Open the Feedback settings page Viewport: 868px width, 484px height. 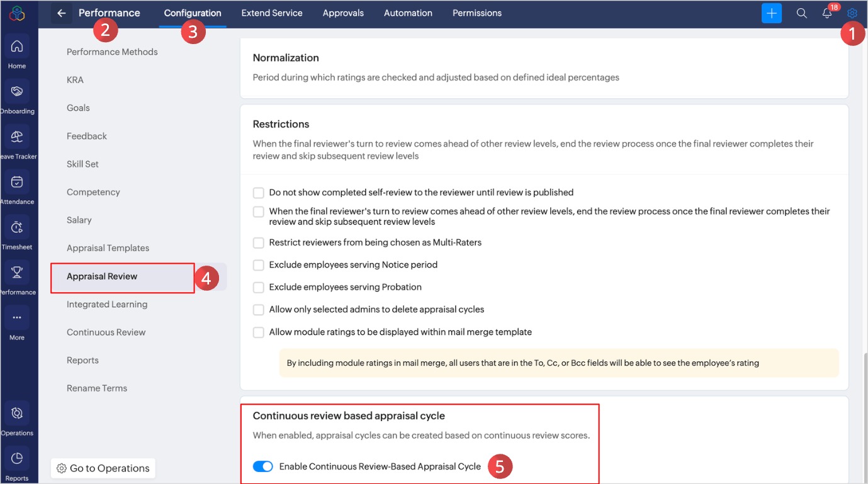point(87,136)
